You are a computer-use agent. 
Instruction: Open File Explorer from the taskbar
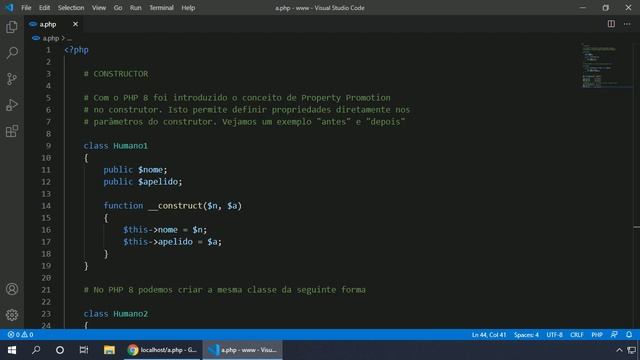coord(109,350)
